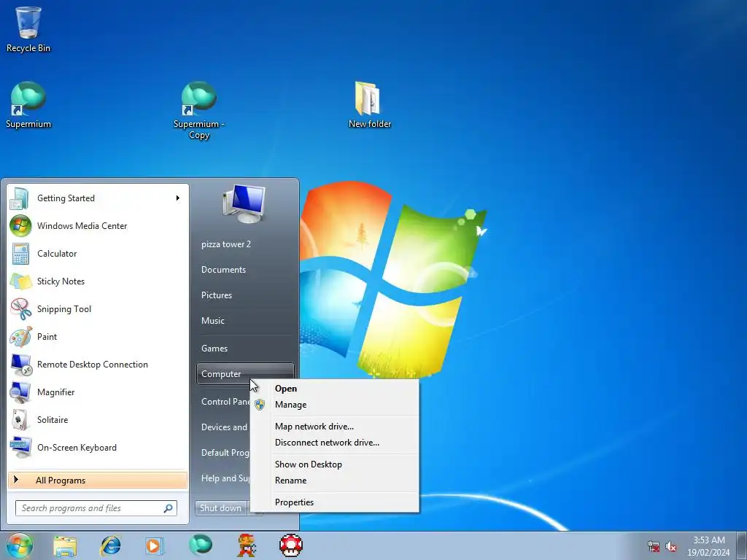747x560 pixels.
Task: Click the Search programs and files box
Action: click(96, 508)
